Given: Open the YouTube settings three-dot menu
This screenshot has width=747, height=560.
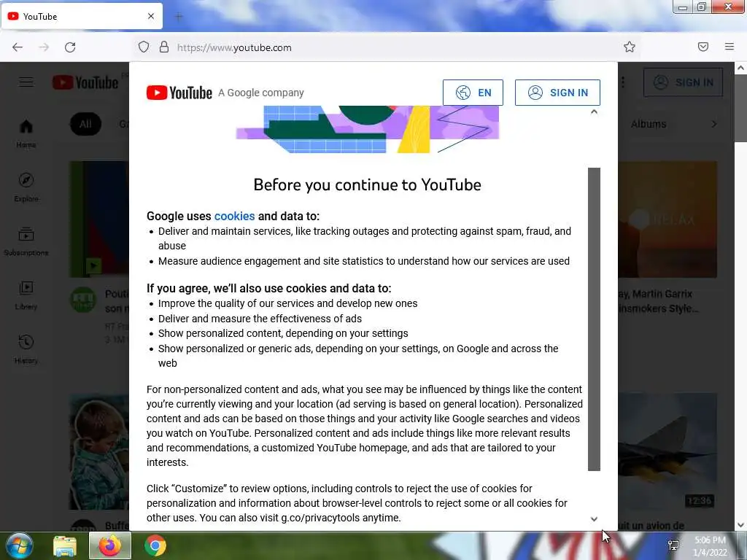Looking at the screenshot, I should pyautogui.click(x=623, y=82).
